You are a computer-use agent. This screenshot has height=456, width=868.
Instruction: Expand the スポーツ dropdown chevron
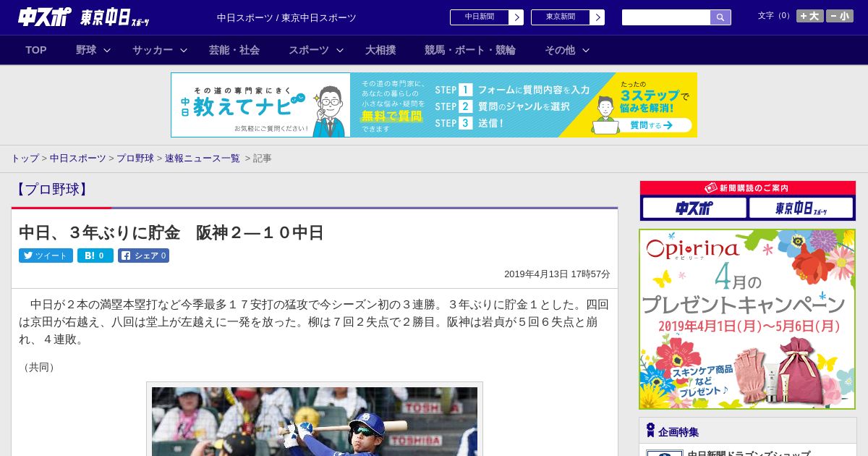(340, 50)
